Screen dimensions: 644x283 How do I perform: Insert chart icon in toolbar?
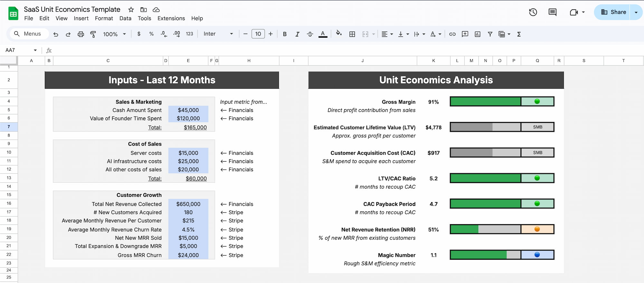(x=478, y=34)
